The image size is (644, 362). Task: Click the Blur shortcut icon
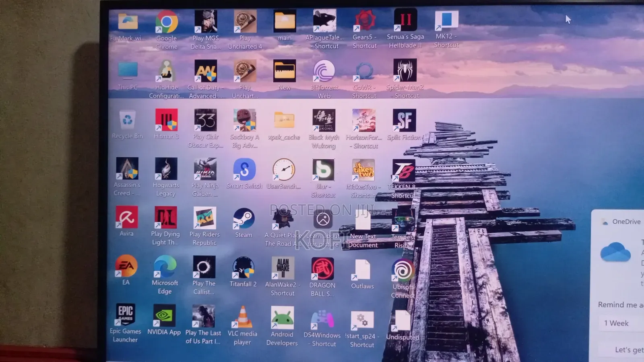click(x=323, y=170)
